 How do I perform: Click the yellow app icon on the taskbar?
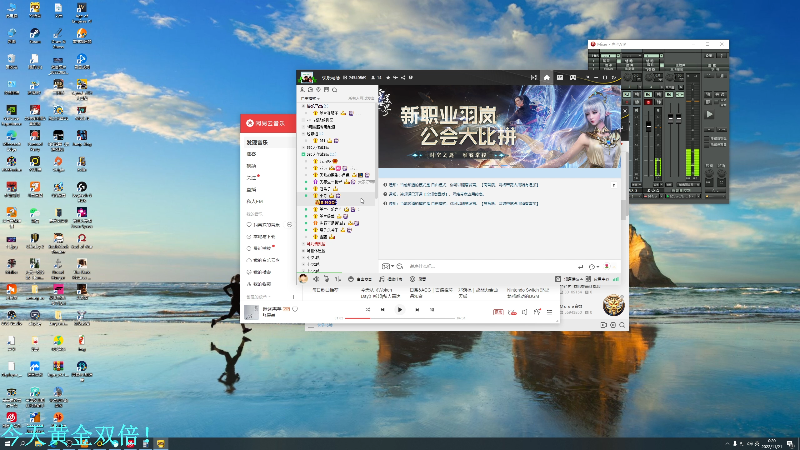[161, 444]
